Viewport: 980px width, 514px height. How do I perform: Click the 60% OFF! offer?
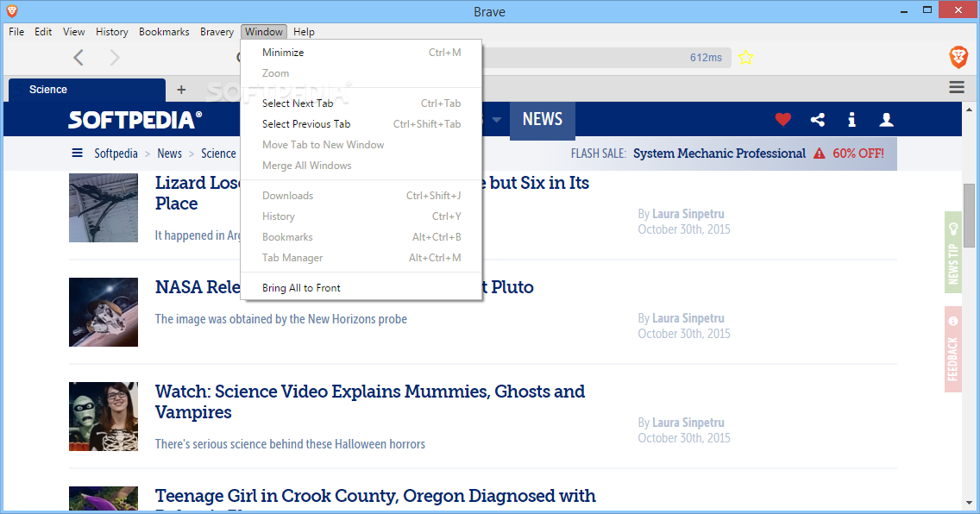pos(858,154)
